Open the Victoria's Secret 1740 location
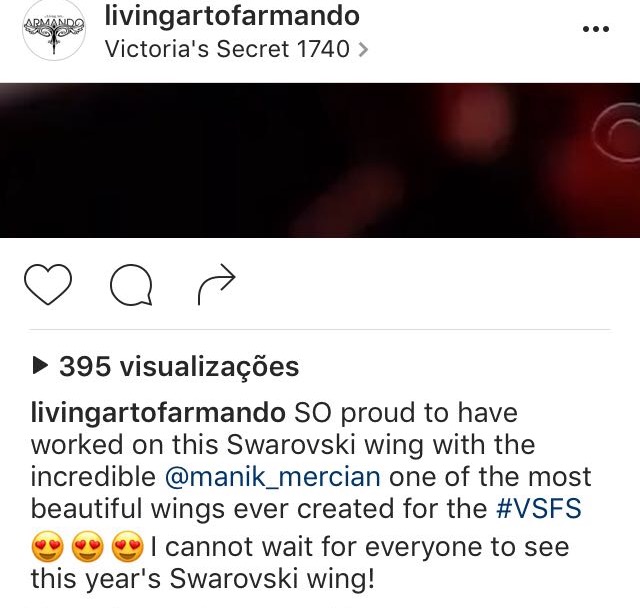Image resolution: width=640 pixels, height=608 pixels. click(227, 49)
